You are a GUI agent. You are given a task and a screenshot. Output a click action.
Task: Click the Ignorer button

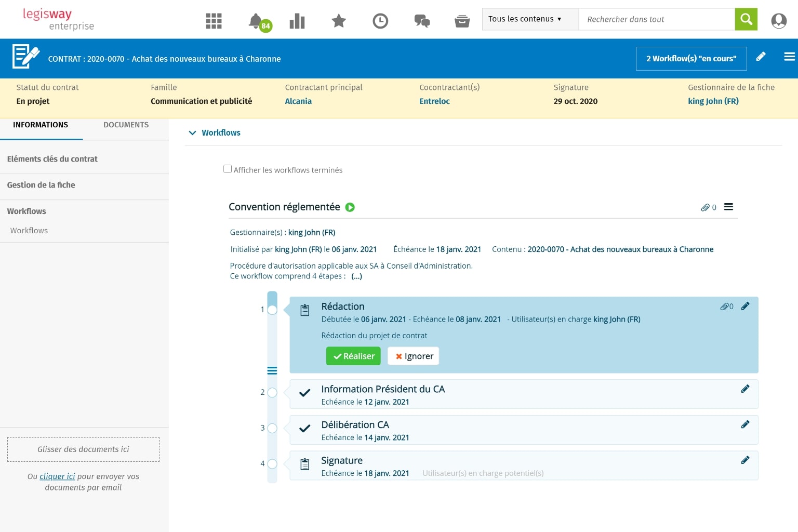pos(414,356)
